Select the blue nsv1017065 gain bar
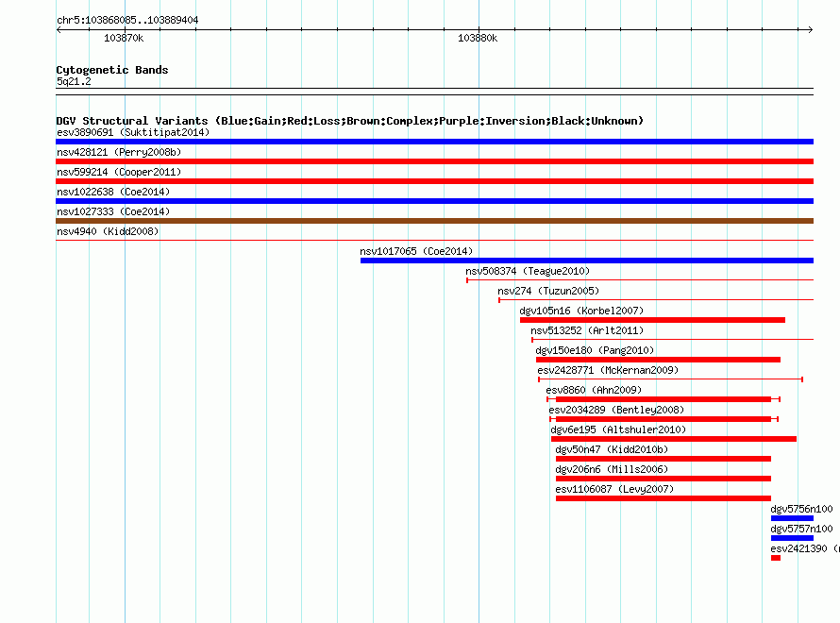This screenshot has height=623, width=840. pyautogui.click(x=587, y=261)
